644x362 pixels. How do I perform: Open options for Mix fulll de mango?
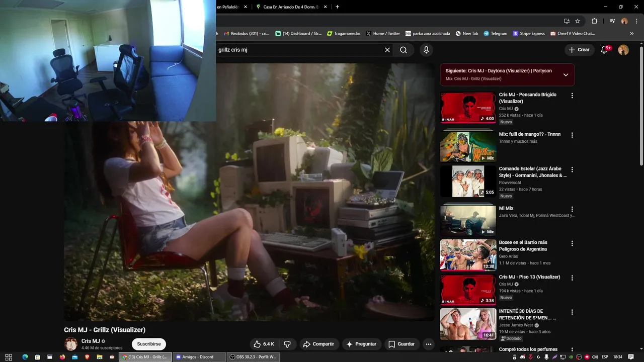click(572, 135)
